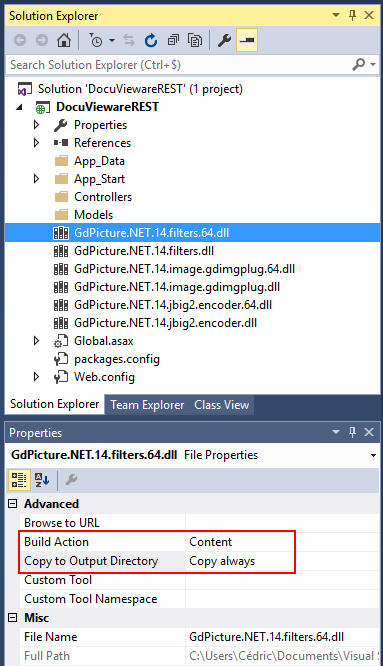Click the Property Pages wrench icon
This screenshot has width=383, height=666.
(x=71, y=480)
